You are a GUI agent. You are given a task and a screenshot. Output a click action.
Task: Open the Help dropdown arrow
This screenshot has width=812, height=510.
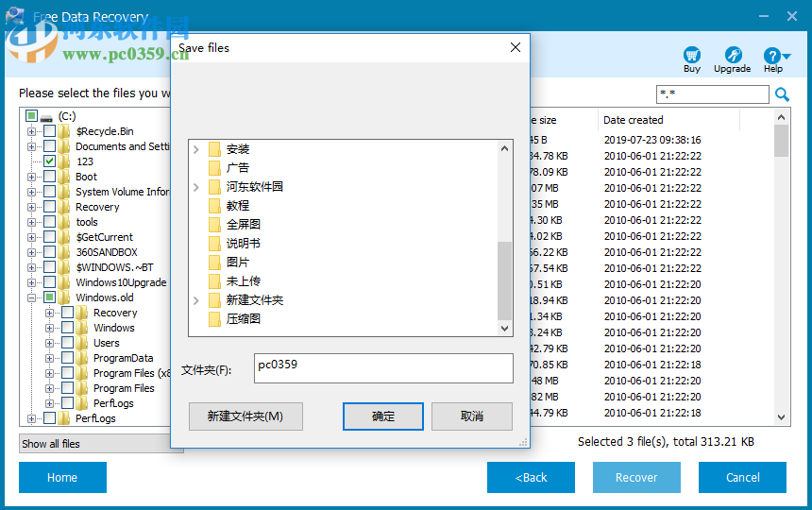point(787,56)
